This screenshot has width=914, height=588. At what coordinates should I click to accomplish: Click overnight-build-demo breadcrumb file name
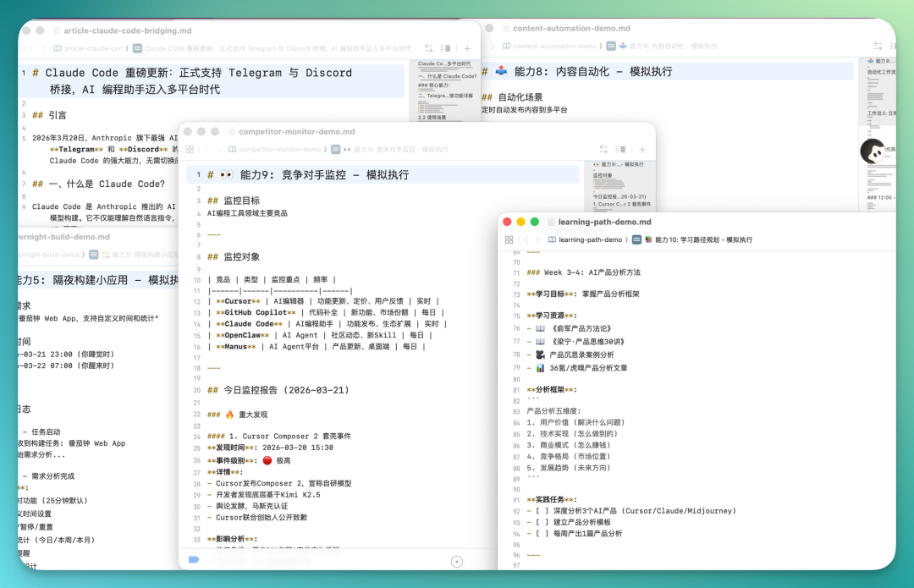coord(49,255)
